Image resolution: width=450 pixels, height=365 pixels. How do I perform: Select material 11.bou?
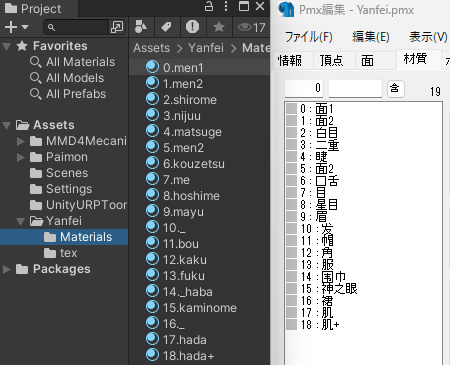tap(199, 244)
